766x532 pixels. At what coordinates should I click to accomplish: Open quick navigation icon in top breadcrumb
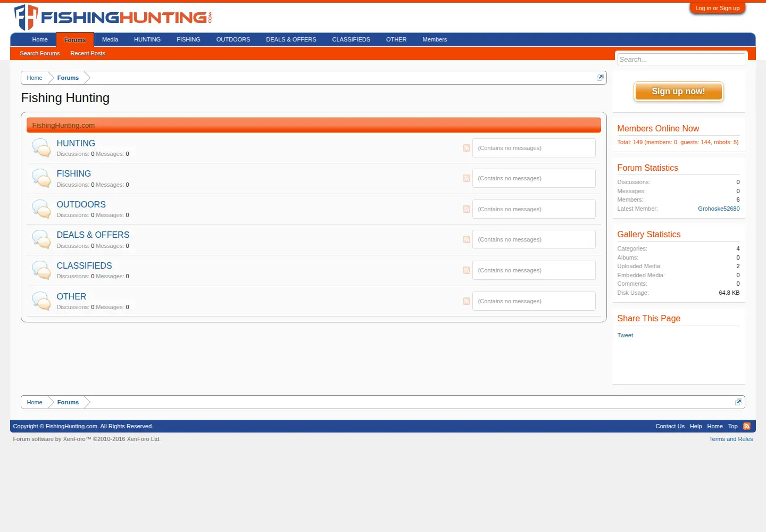point(600,78)
